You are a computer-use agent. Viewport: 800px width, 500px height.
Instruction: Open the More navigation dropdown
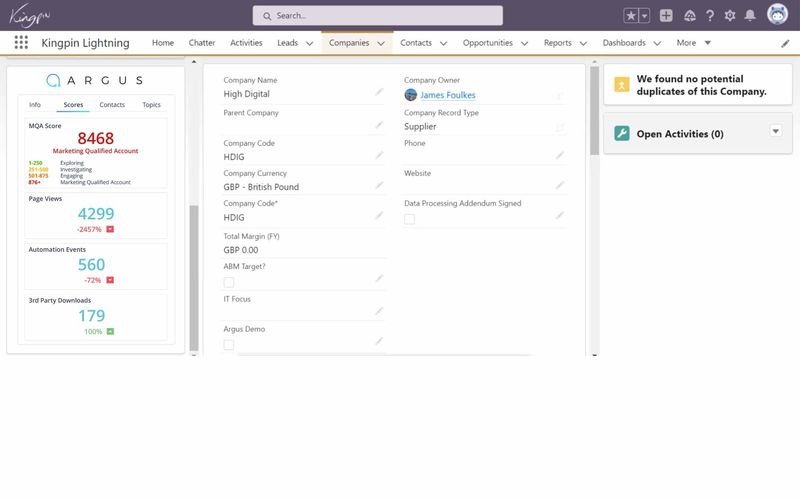693,43
